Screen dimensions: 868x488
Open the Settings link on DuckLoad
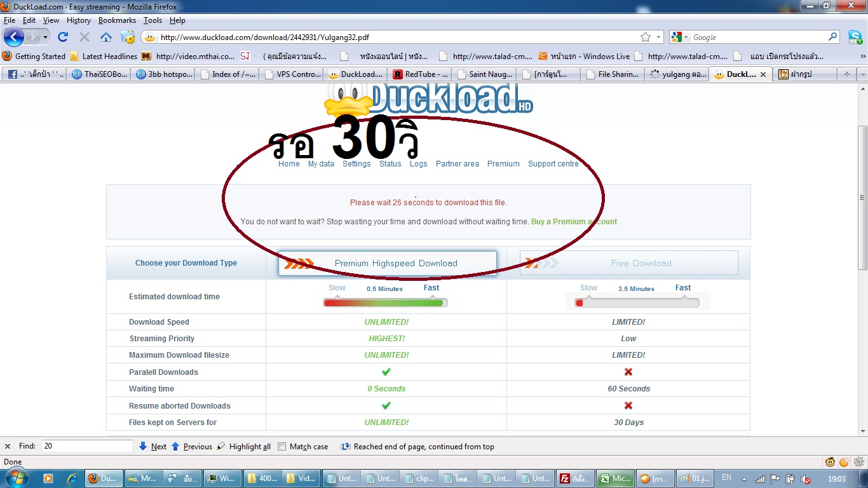click(x=356, y=164)
